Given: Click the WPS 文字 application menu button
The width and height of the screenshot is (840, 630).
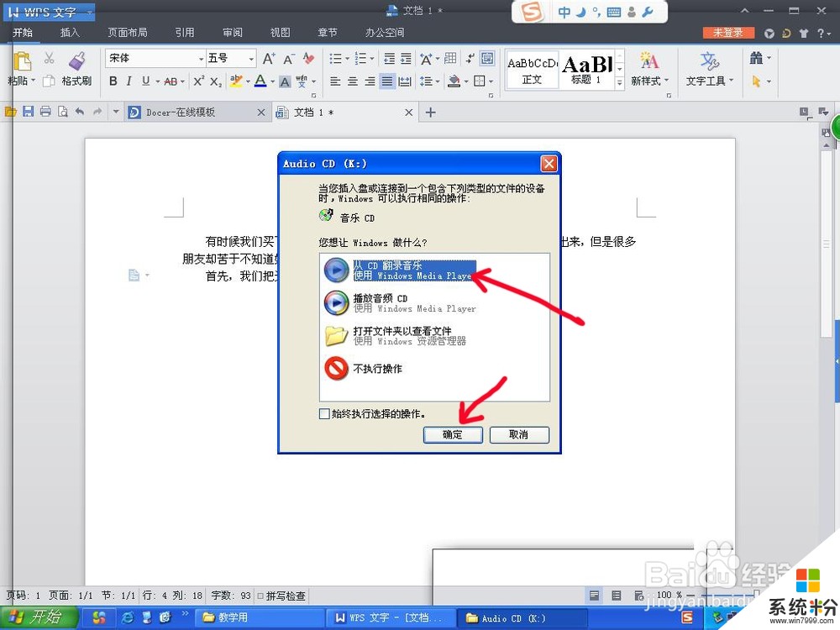Looking at the screenshot, I should click(50, 12).
